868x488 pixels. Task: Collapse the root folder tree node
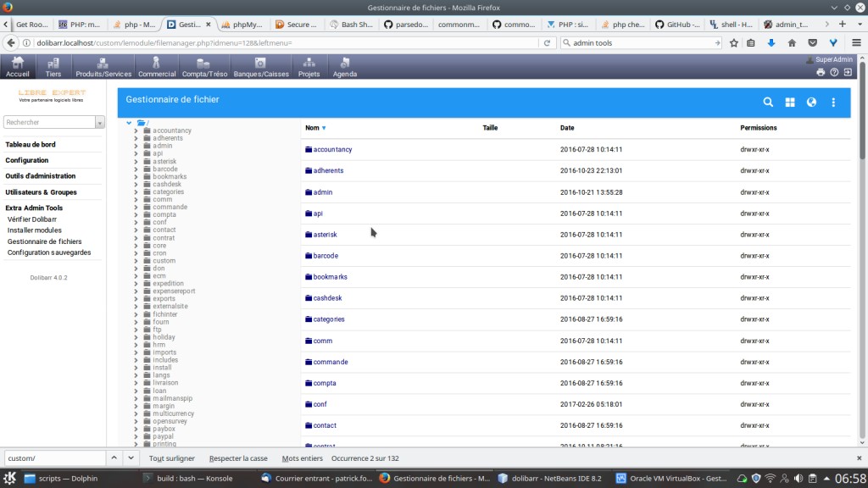pos(129,123)
